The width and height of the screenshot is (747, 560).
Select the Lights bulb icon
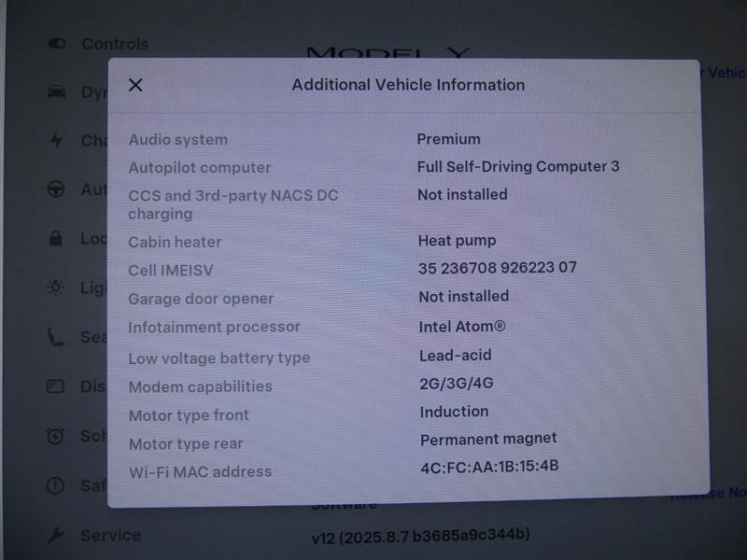[x=56, y=287]
